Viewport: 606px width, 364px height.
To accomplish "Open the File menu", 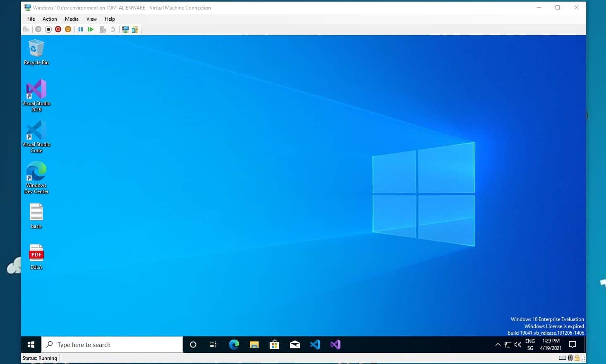I will (x=31, y=19).
